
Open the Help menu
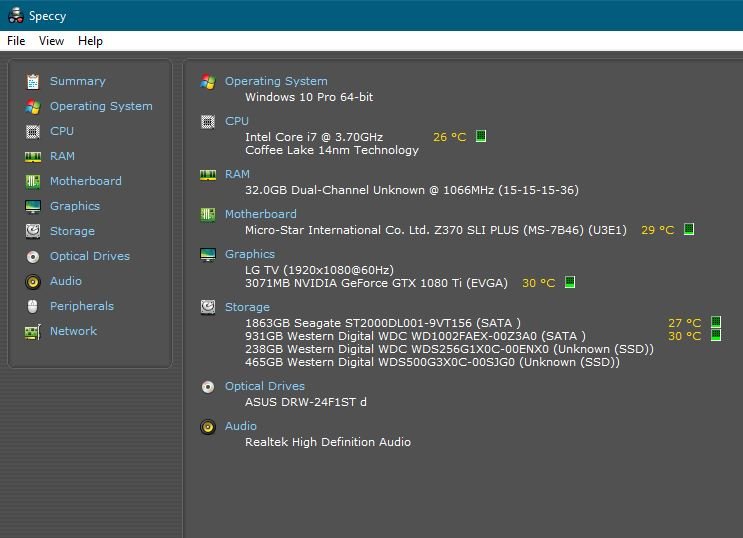90,41
